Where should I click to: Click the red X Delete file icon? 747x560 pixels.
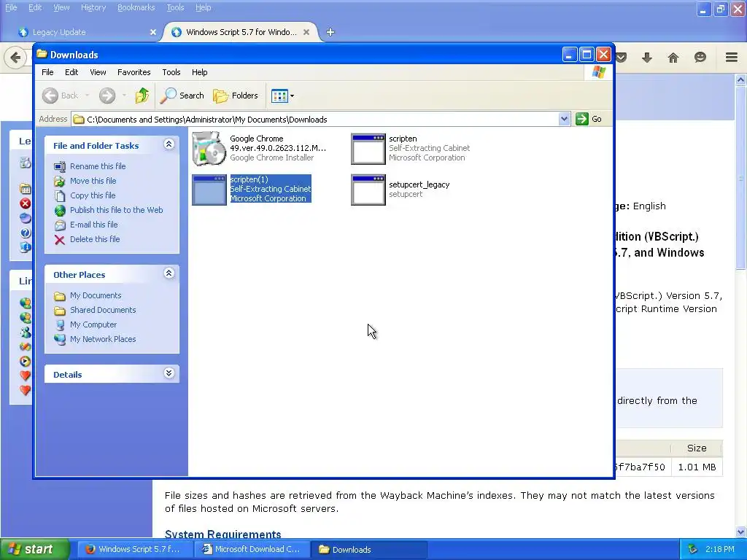click(x=60, y=239)
